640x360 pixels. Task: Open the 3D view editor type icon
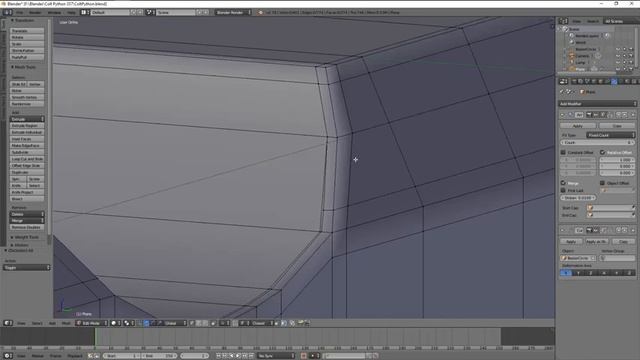tap(7, 323)
